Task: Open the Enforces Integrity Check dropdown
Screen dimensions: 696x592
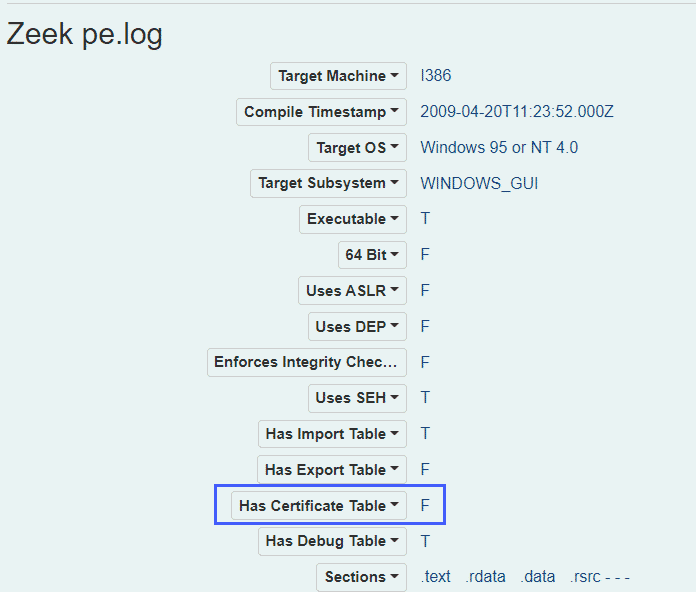Action: [307, 362]
